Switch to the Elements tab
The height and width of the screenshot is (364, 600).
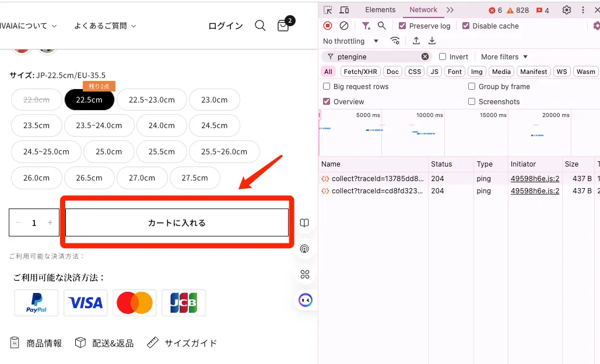pyautogui.click(x=380, y=10)
